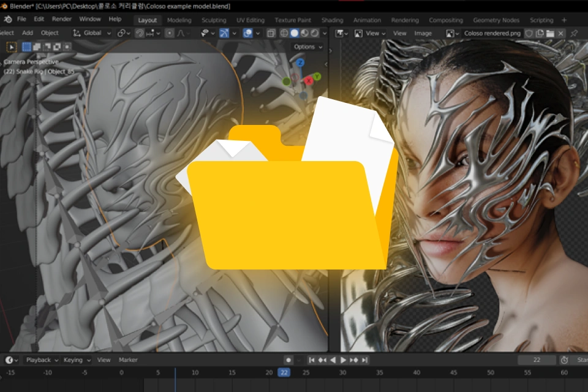
Task: Unlink image with X icon
Action: 560,34
